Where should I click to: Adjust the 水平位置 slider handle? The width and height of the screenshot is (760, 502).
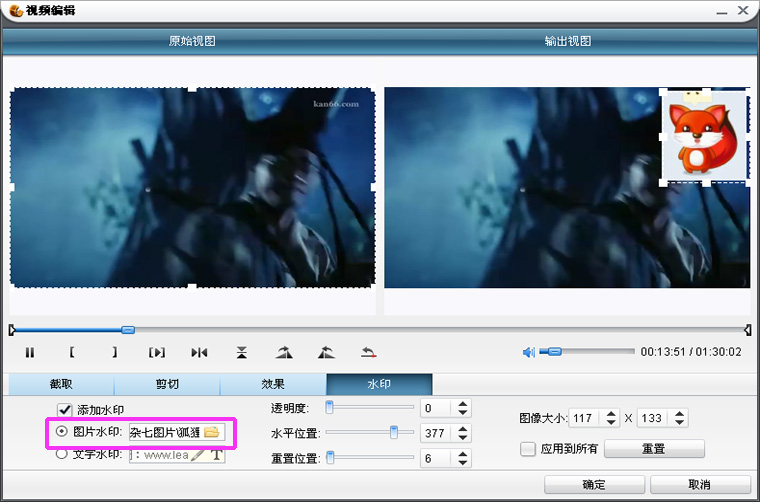(394, 432)
